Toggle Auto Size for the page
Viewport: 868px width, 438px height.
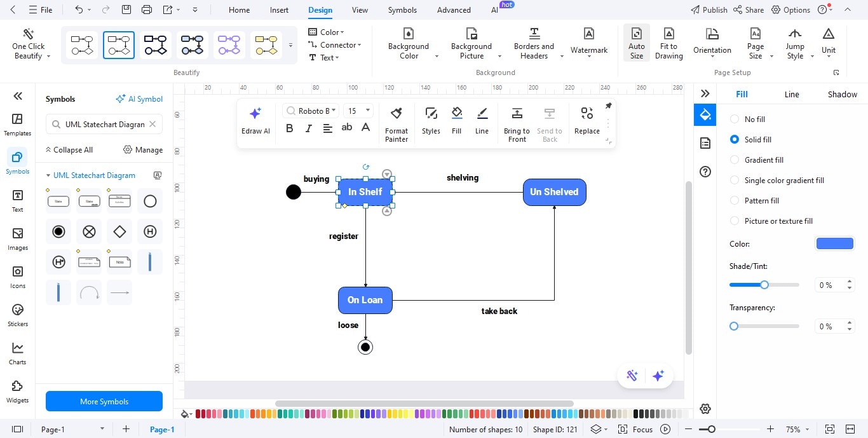[x=636, y=43]
